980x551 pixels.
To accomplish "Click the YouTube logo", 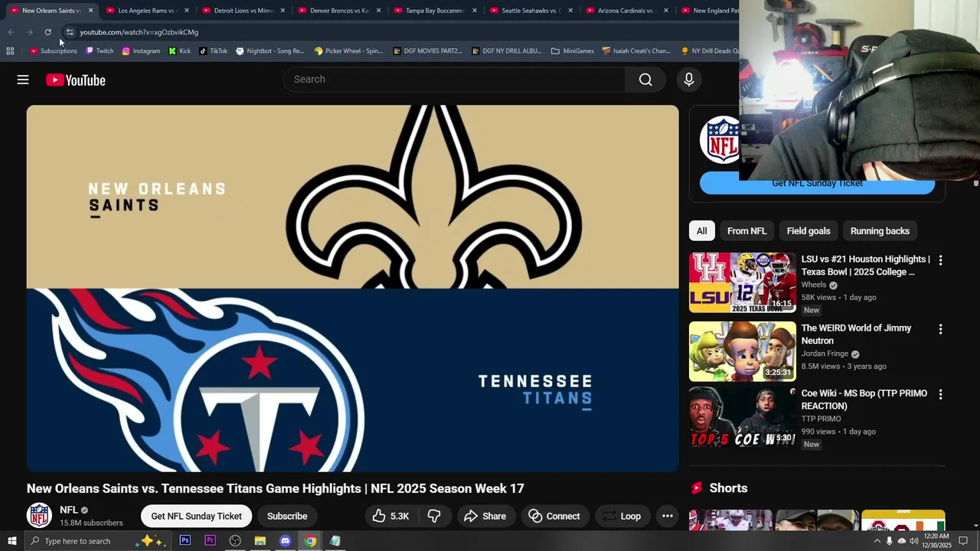I will click(x=75, y=80).
